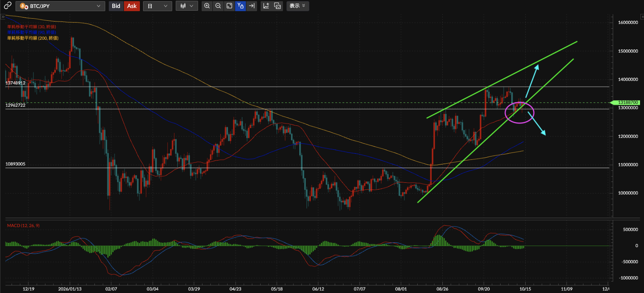The image size is (644, 293).
Task: Toggle the Y-axis lock icon
Action: (240, 6)
